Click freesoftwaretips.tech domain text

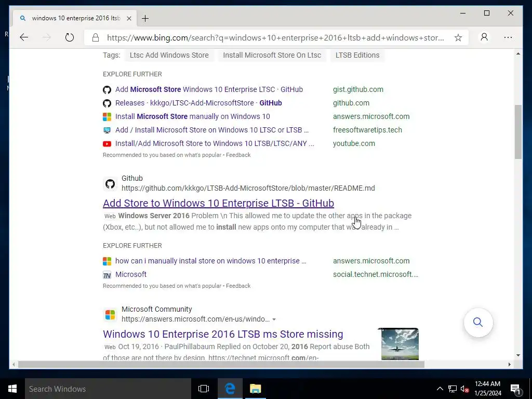[x=367, y=130]
